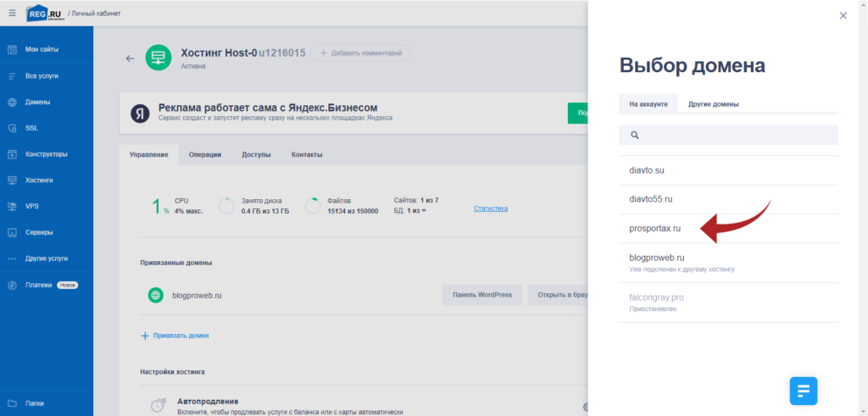Click the blogproweb.ru globe icon
The height and width of the screenshot is (416, 868).
pyautogui.click(x=156, y=296)
